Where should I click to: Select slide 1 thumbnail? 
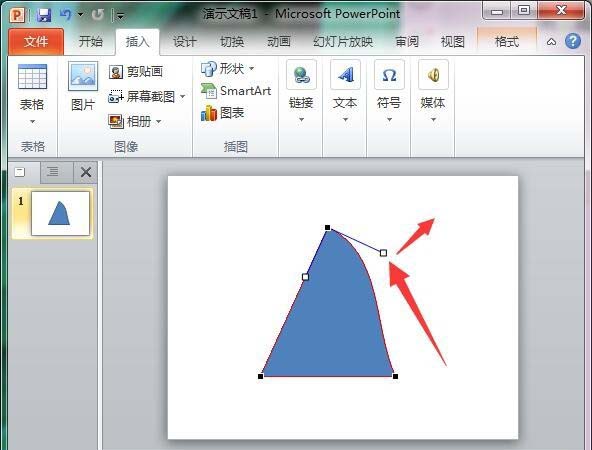point(60,213)
